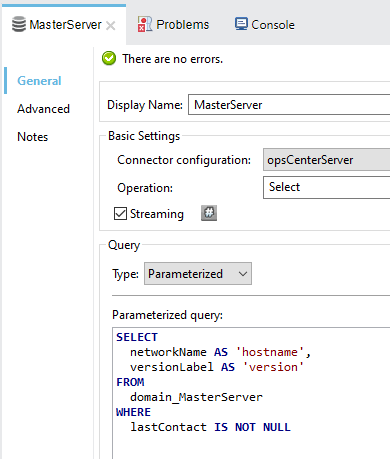Click the database icon on MasterServer tab
Image resolution: width=390 pixels, height=459 pixels.
(19, 24)
